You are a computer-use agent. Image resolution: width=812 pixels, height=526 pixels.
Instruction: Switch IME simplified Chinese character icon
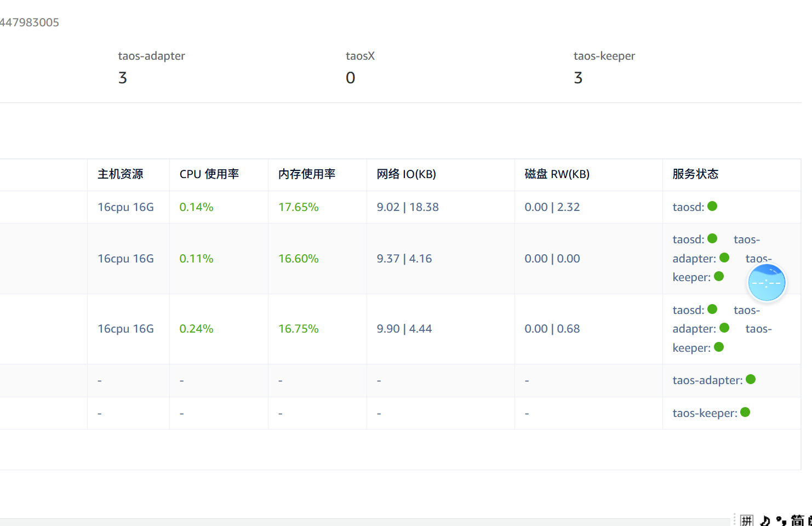(x=797, y=521)
